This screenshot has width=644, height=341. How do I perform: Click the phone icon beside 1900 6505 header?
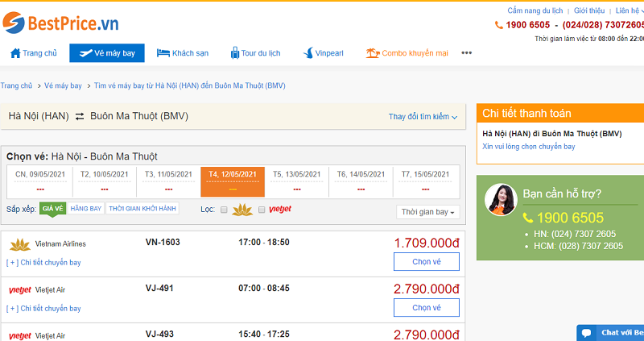pos(499,25)
